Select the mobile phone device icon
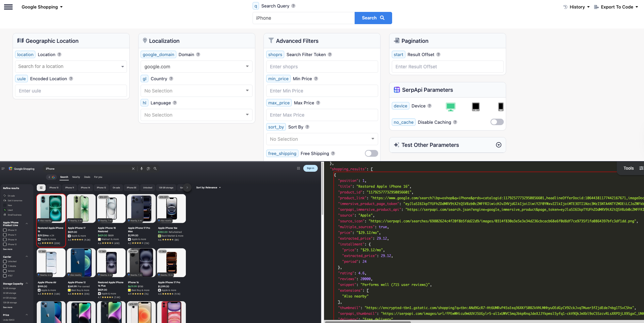This screenshot has width=644, height=323. 500,106
